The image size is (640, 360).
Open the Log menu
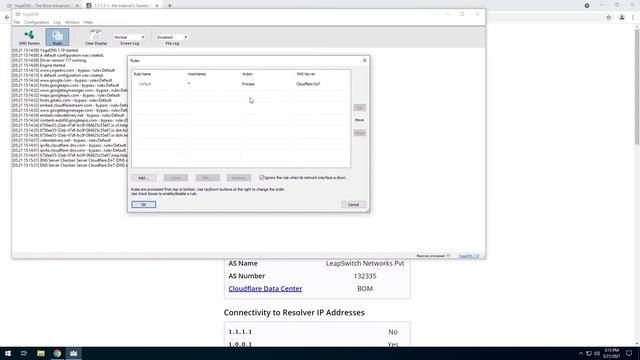click(x=57, y=22)
